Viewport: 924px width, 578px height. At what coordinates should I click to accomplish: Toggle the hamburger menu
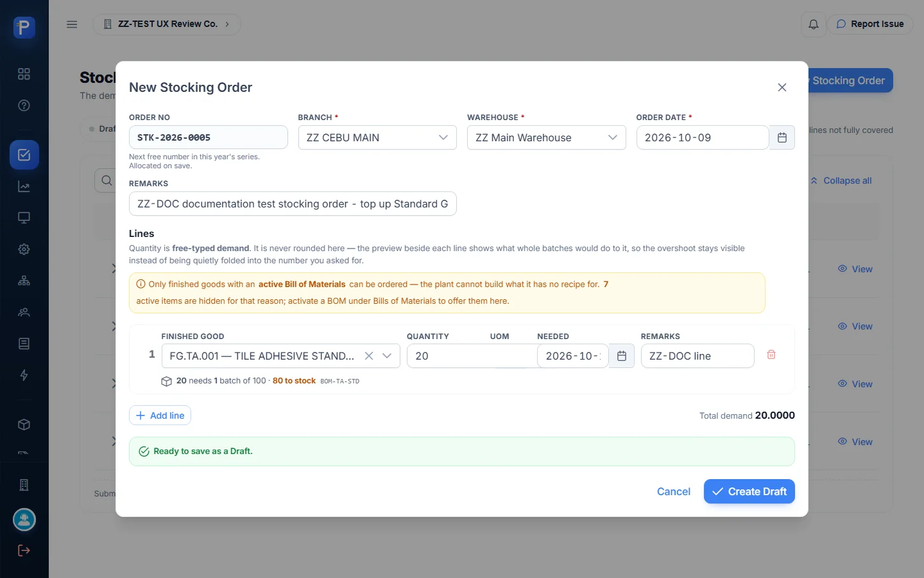(x=72, y=24)
